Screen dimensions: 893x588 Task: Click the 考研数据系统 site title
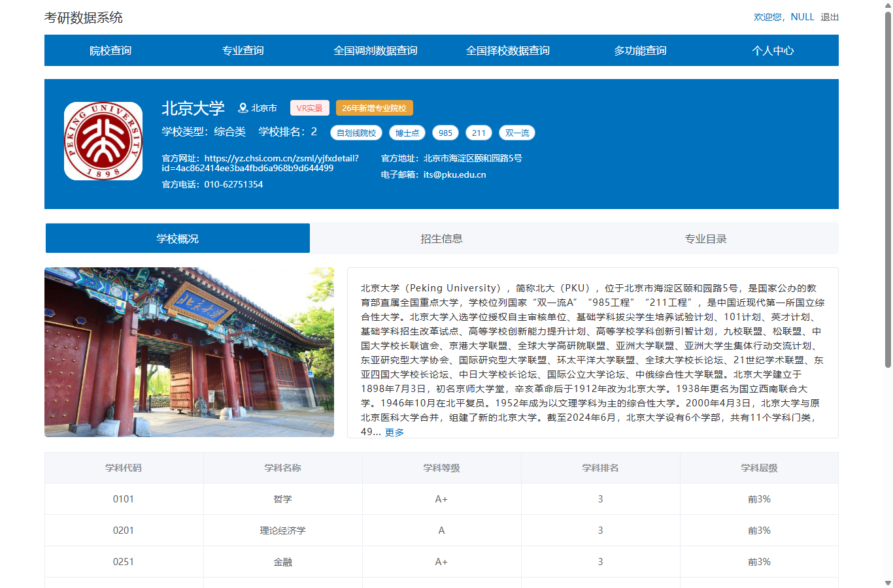point(84,18)
